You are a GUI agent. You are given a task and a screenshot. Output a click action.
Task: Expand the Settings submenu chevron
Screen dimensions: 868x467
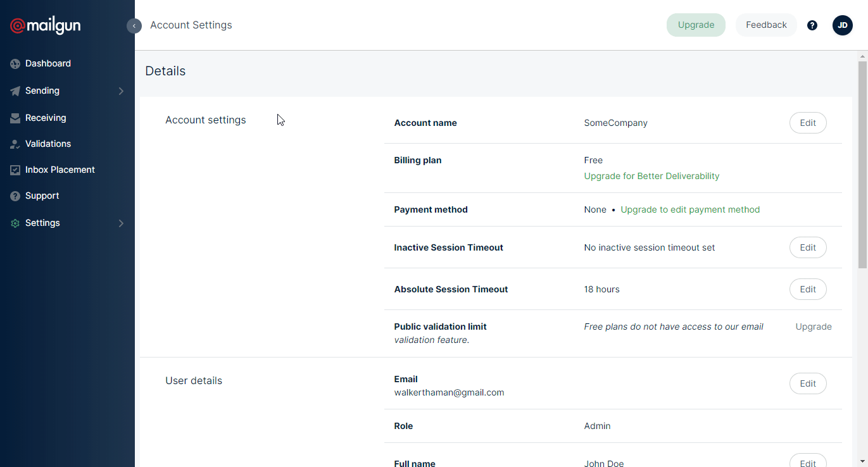121,223
